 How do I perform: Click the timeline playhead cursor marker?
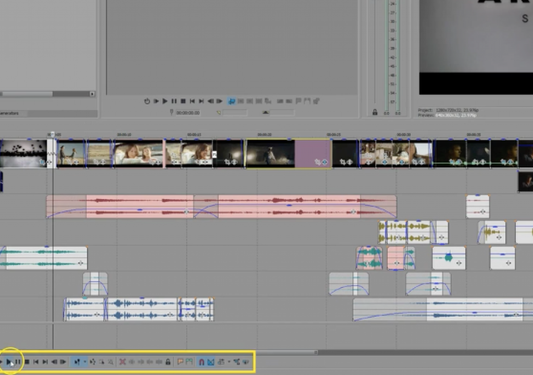click(x=52, y=135)
